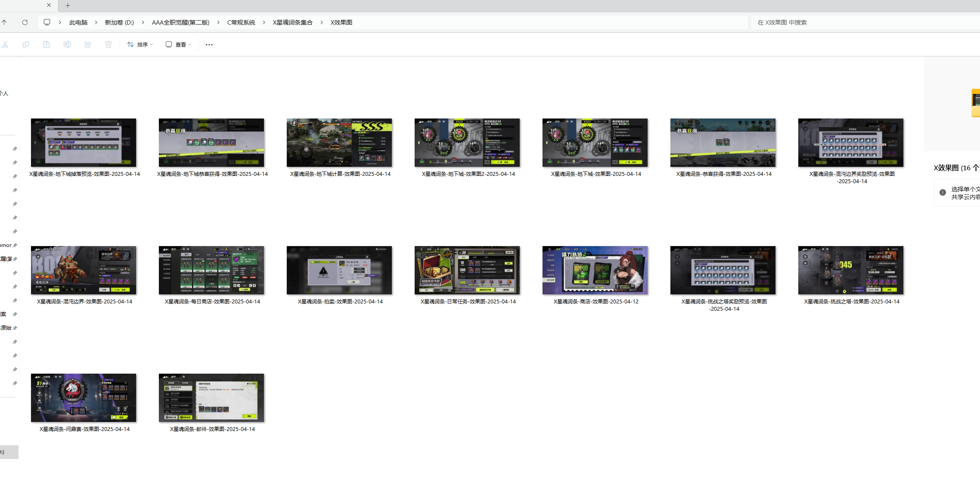Screen dimensions: 980x484
Task: Go to 新加卷 (D:) in breadcrumb
Action: tap(119, 22)
